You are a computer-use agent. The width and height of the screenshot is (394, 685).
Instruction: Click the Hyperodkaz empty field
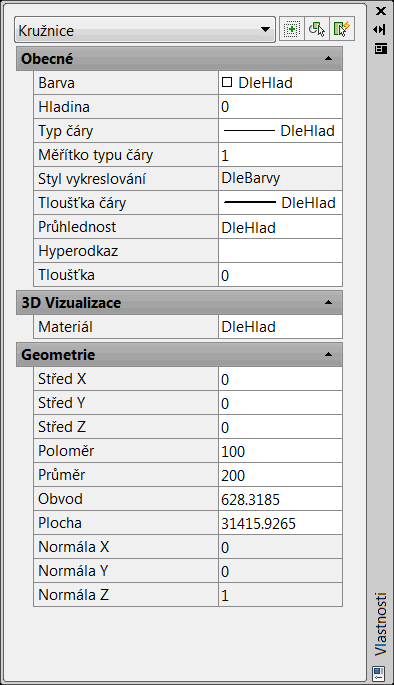tap(280, 251)
